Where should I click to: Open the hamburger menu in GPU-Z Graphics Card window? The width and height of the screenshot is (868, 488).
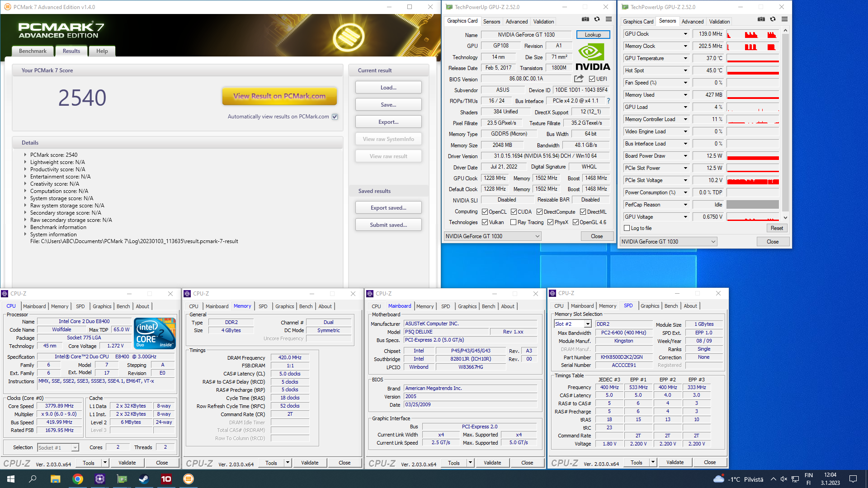[609, 19]
